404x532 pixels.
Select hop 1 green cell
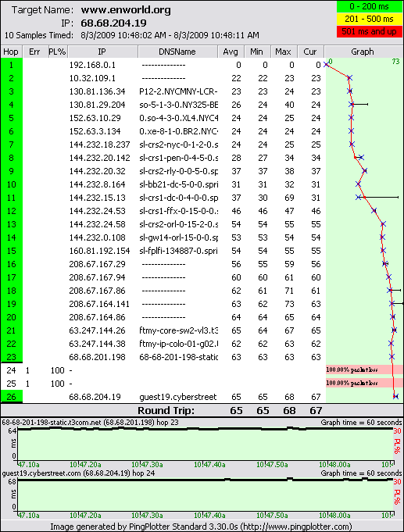coord(12,65)
